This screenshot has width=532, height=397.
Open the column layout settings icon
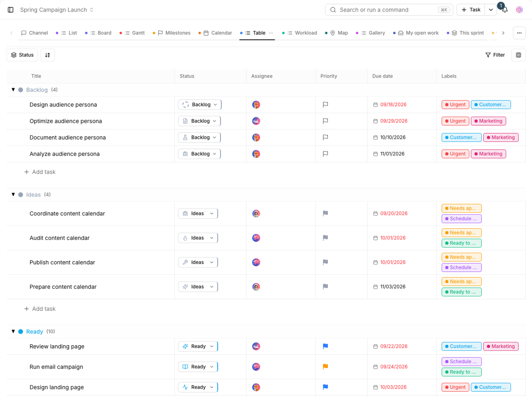(518, 55)
